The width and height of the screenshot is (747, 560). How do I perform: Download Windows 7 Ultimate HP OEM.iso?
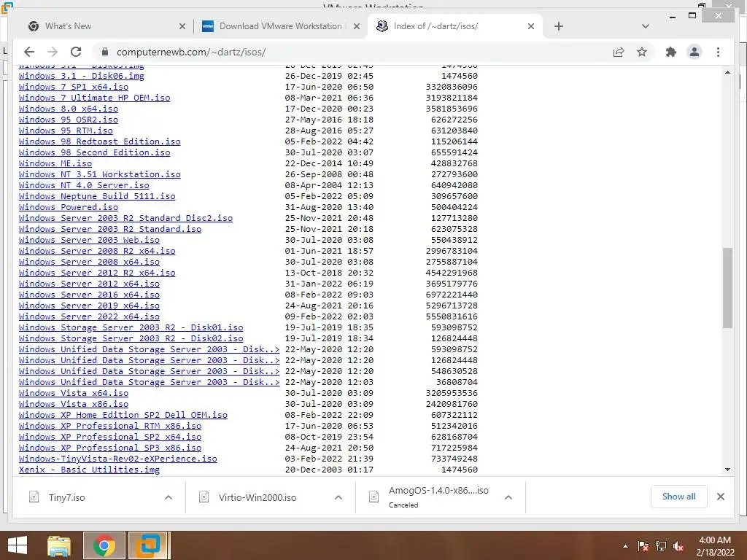pos(94,98)
